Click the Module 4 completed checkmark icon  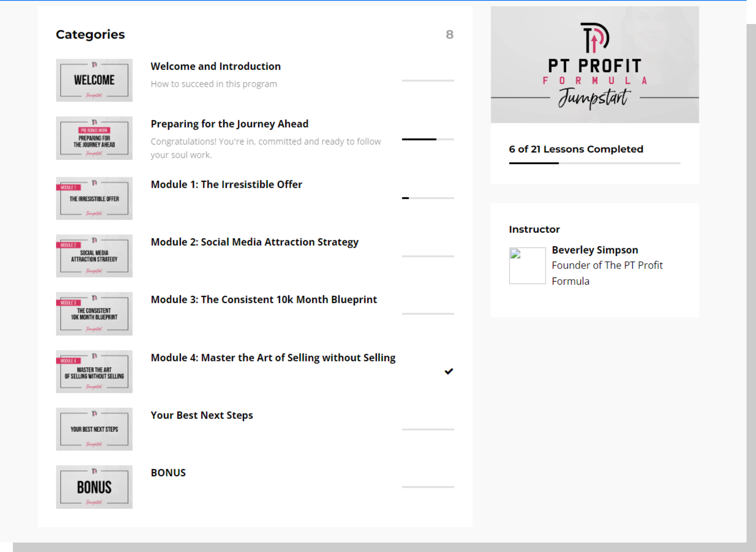(x=448, y=371)
